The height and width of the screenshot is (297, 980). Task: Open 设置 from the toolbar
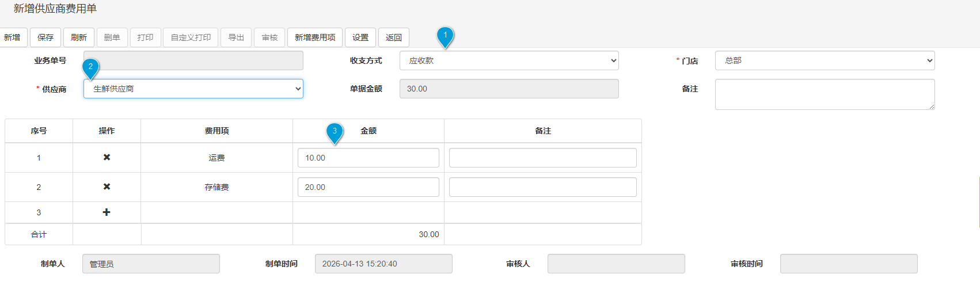coord(360,37)
